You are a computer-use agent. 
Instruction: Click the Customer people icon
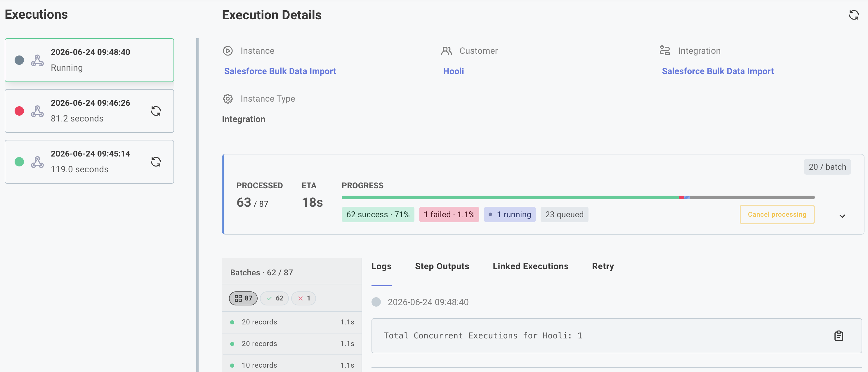(447, 51)
